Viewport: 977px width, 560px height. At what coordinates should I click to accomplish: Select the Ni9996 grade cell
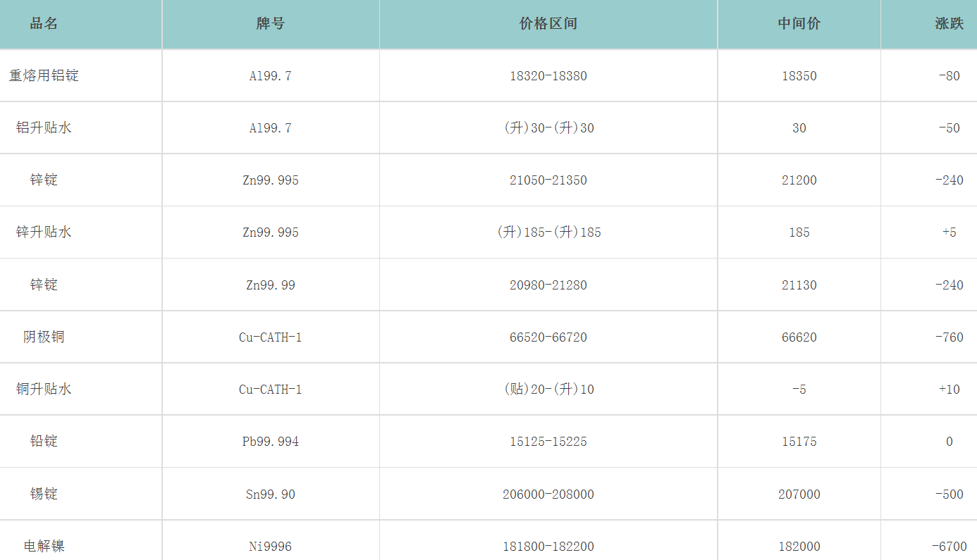[x=271, y=547]
